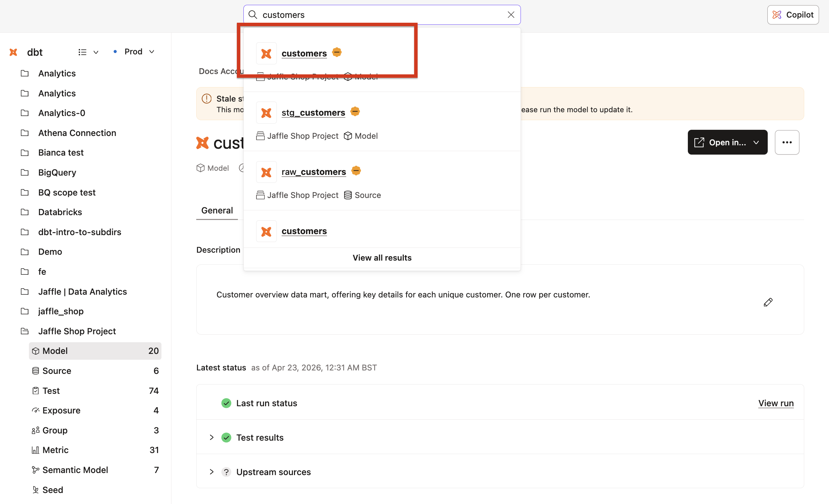Image resolution: width=829 pixels, height=504 pixels.
Task: Select the Metric bar chart icon
Action: tap(35, 450)
